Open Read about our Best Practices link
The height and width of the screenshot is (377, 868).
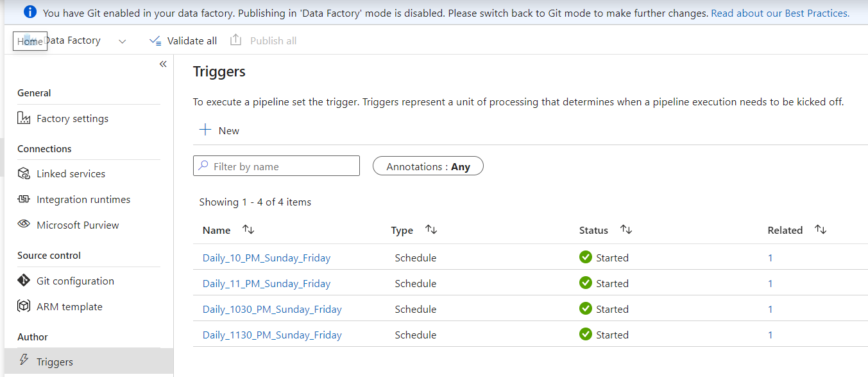click(780, 13)
